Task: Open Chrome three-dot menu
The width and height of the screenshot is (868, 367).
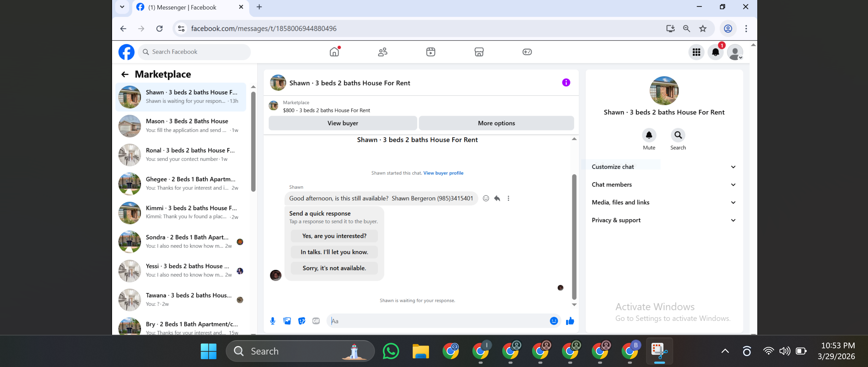Action: (x=746, y=29)
